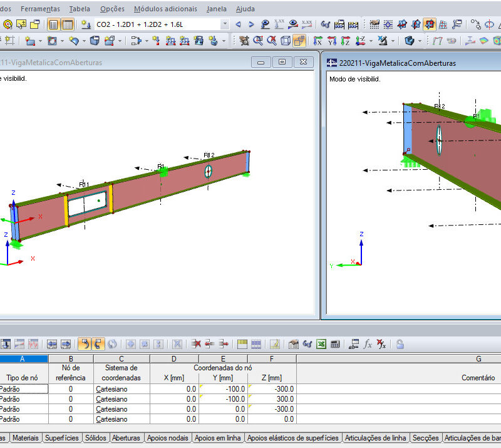The width and height of the screenshot is (501, 448).
Task: Click the new surface rectangle icon
Action: coord(29,41)
